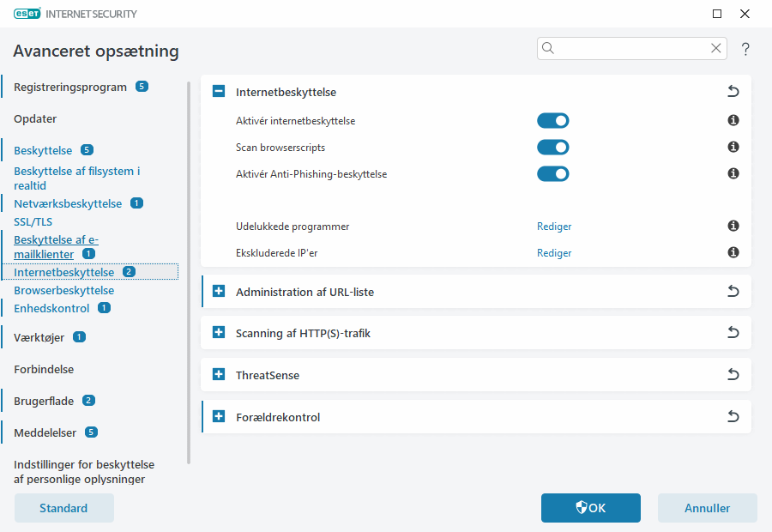Click info icon for Aktivér internetbeskyttelse
This screenshot has height=532, width=772.
point(733,121)
